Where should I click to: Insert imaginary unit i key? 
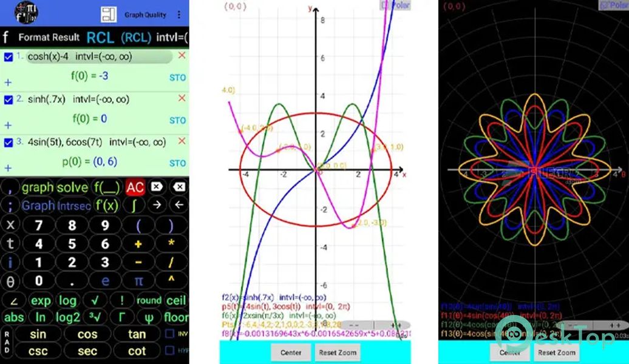(10, 262)
